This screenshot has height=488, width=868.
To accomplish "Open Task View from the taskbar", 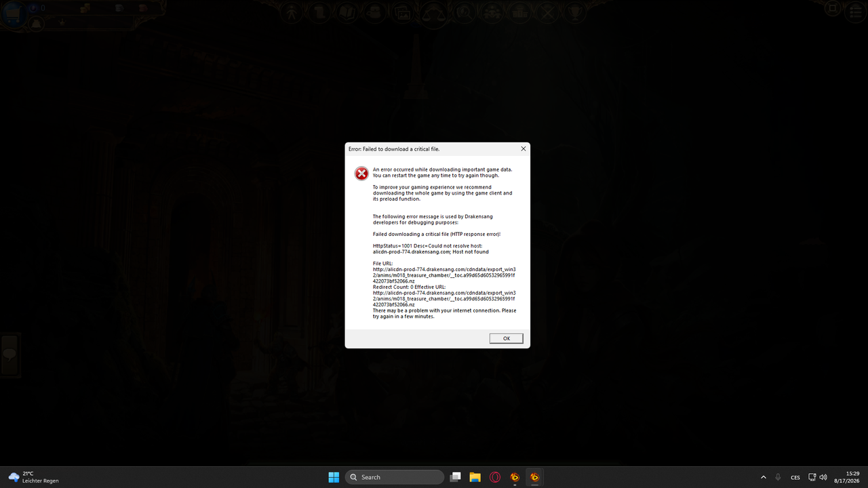I will tap(456, 477).
